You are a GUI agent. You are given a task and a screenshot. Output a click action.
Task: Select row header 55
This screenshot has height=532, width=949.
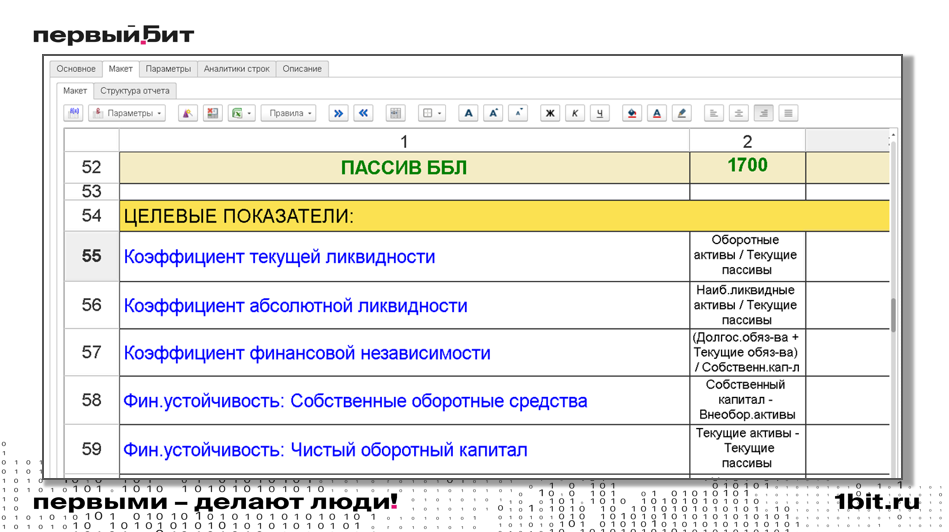pyautogui.click(x=91, y=256)
